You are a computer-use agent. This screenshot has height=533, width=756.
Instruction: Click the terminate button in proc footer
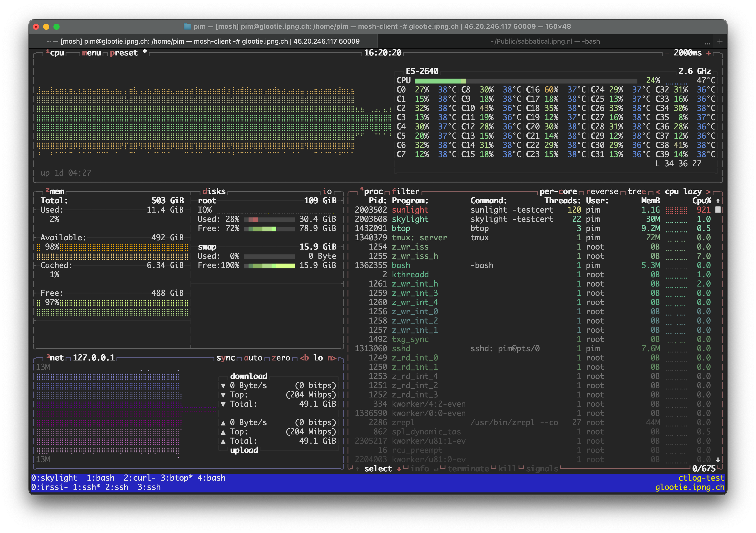coord(468,469)
